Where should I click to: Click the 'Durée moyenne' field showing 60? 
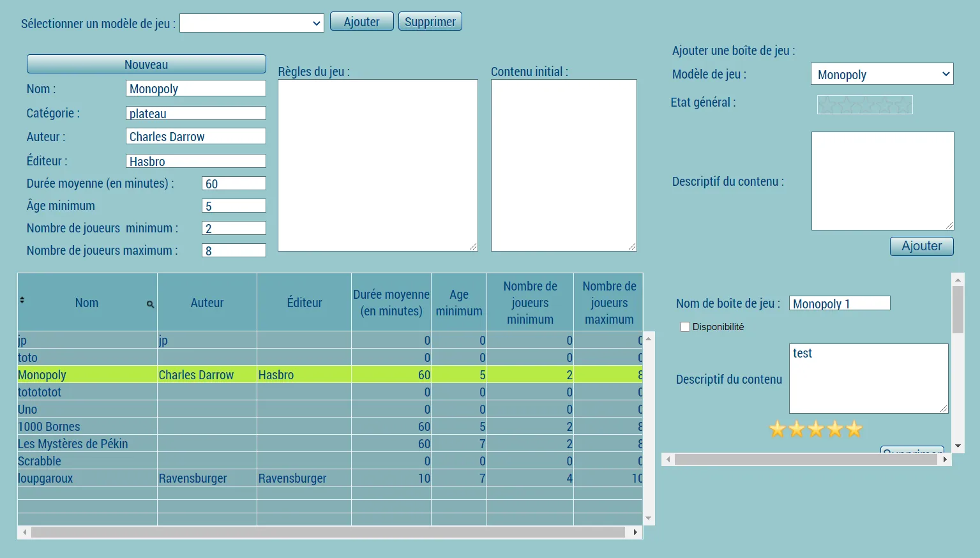234,183
